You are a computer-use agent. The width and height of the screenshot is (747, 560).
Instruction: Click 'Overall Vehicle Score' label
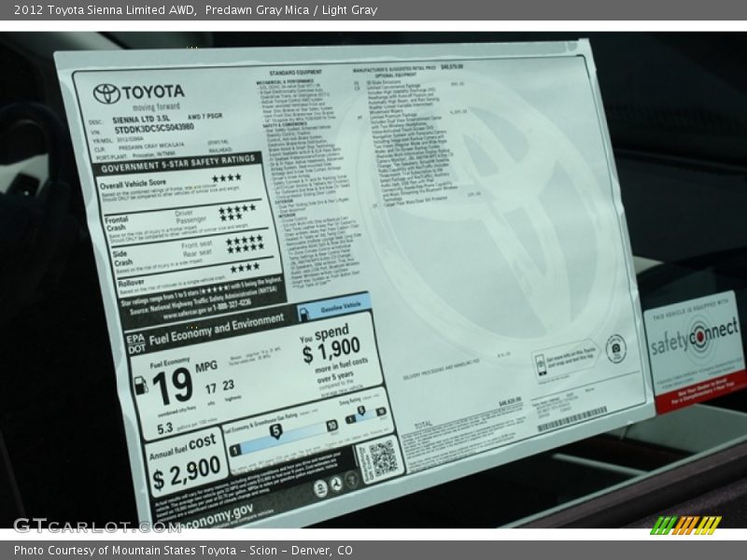(x=133, y=184)
